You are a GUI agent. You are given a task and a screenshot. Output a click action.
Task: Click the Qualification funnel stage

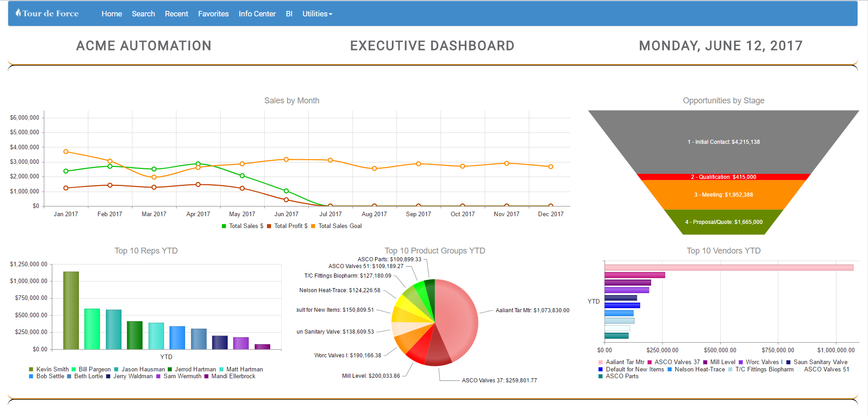724,177
